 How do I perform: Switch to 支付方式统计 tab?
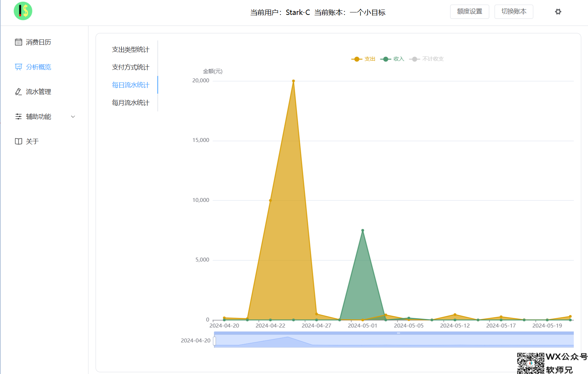click(x=130, y=67)
